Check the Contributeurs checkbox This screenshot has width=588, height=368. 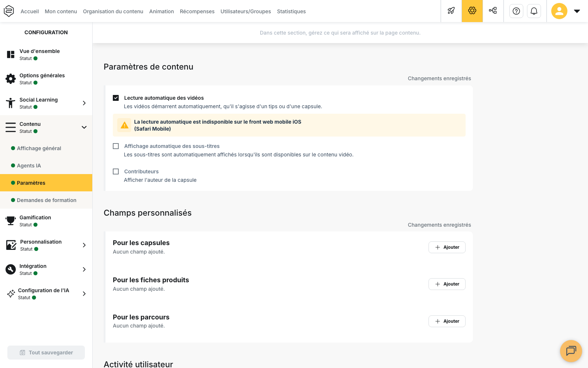pos(116,171)
